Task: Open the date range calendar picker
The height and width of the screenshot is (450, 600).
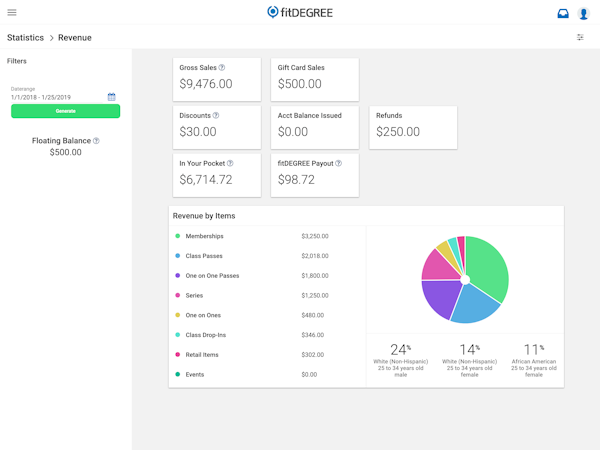Action: click(x=112, y=97)
